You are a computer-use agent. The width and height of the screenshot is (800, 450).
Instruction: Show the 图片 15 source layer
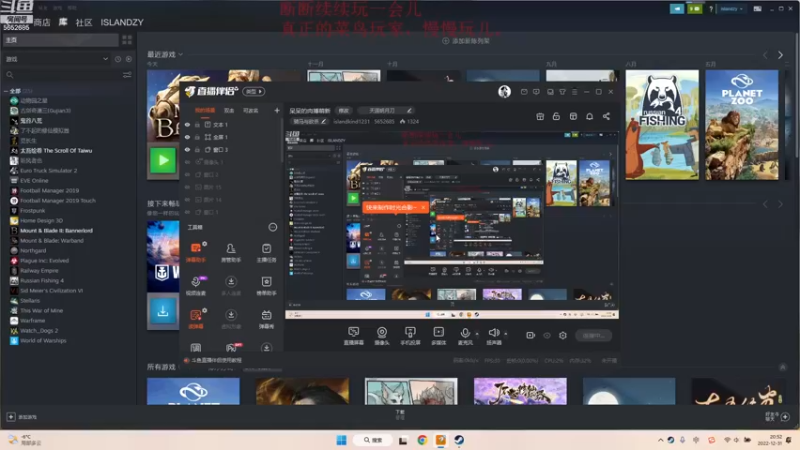click(x=187, y=187)
